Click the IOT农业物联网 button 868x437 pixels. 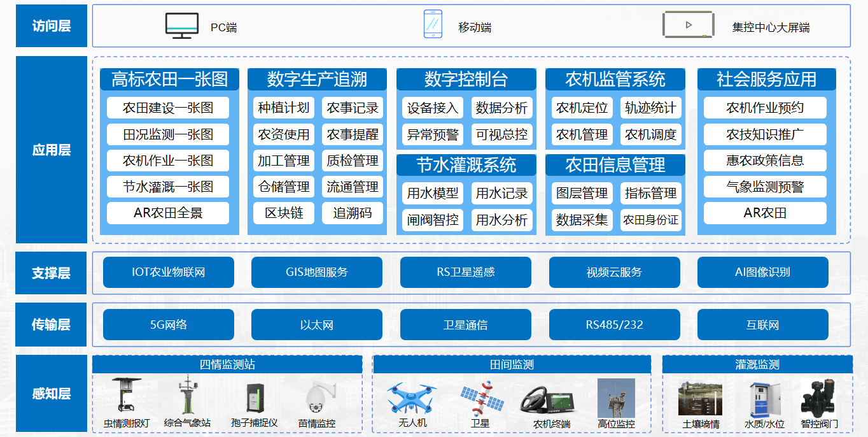(x=169, y=273)
